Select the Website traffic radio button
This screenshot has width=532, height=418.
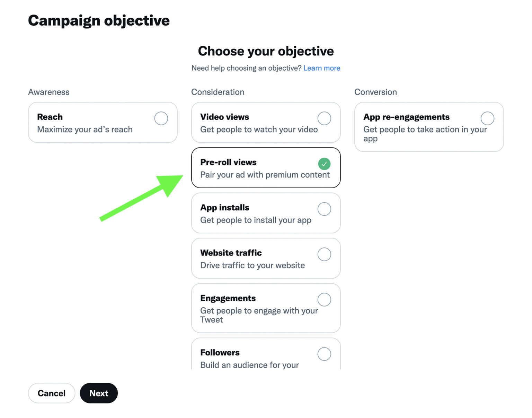pos(324,254)
